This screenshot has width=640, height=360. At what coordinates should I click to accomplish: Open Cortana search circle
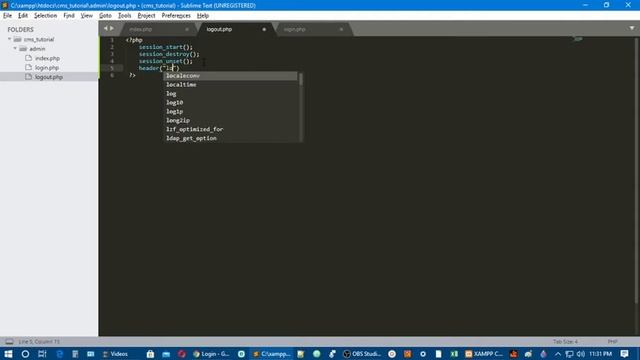click(25, 354)
